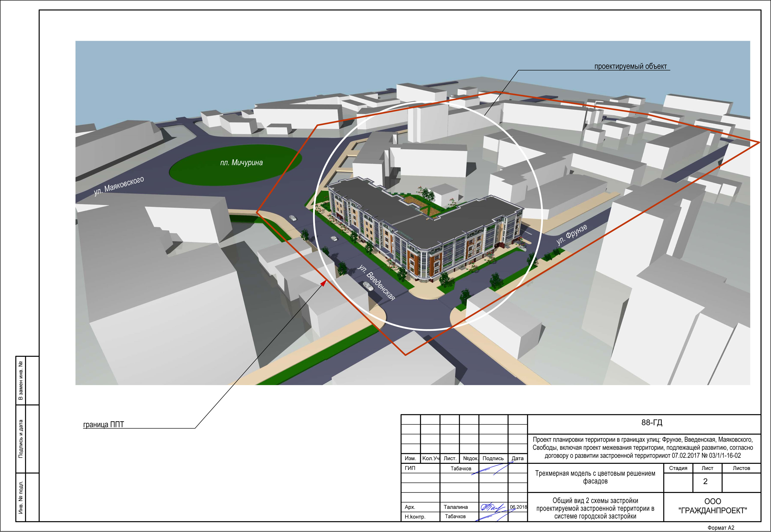Select the "Арх." role cell
Screen dimensions: 771x532
click(410, 507)
